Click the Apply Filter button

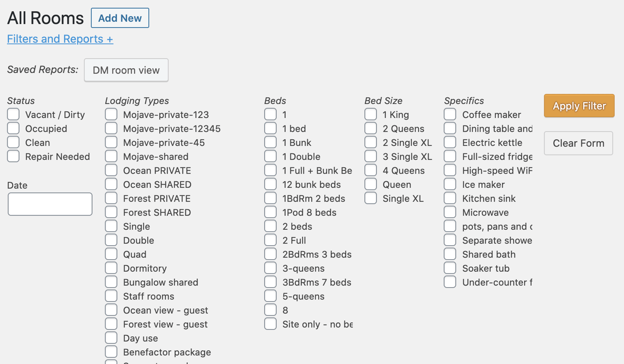pyautogui.click(x=579, y=106)
